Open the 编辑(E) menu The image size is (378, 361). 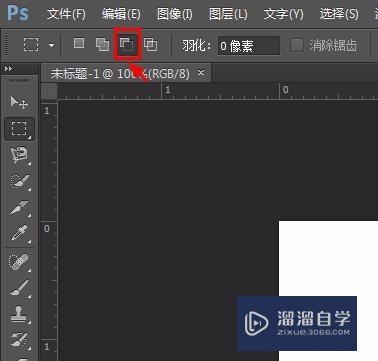click(x=121, y=14)
